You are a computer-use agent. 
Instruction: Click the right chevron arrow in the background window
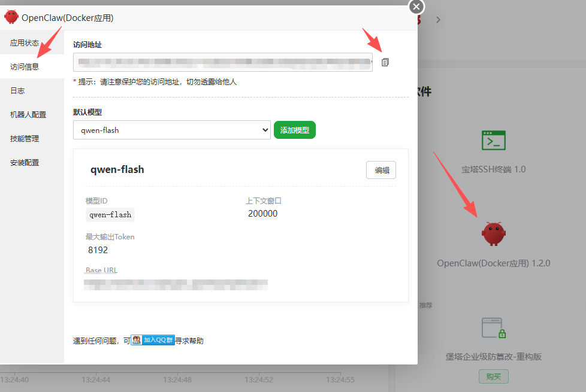439,20
